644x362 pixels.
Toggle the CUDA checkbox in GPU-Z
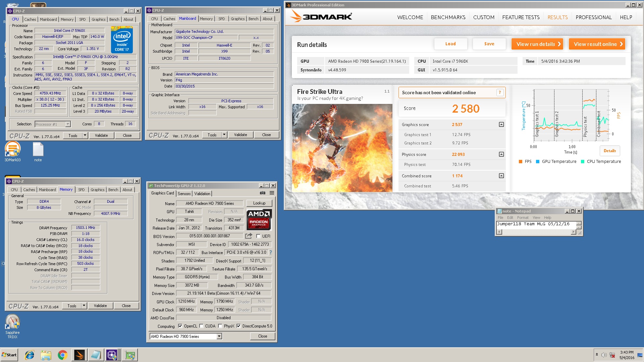click(x=201, y=326)
